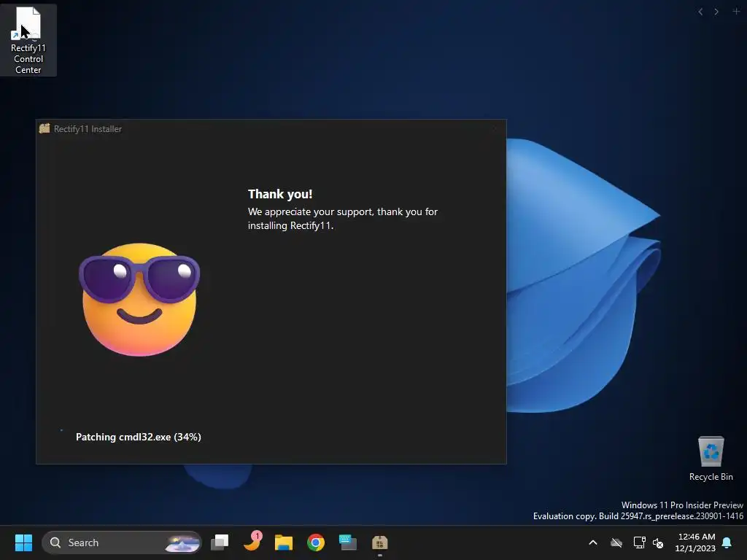Click the sunglasses emoji image
The height and width of the screenshot is (560, 747).
tap(139, 300)
